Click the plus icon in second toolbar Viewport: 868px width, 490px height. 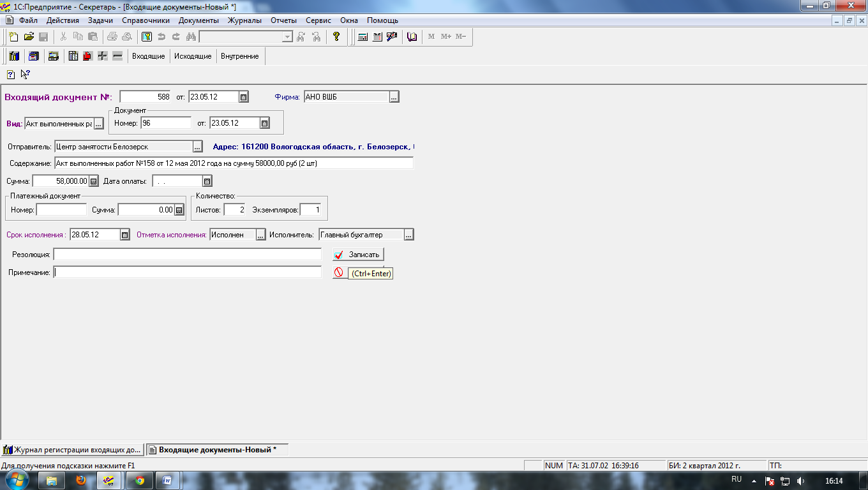102,56
